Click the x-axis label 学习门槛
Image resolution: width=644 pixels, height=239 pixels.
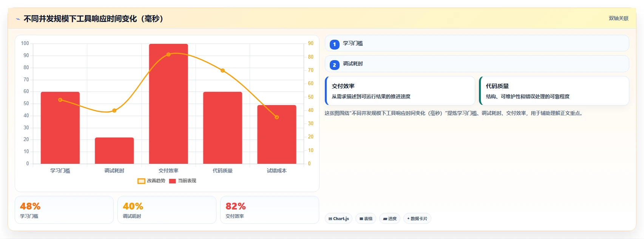tap(60, 171)
